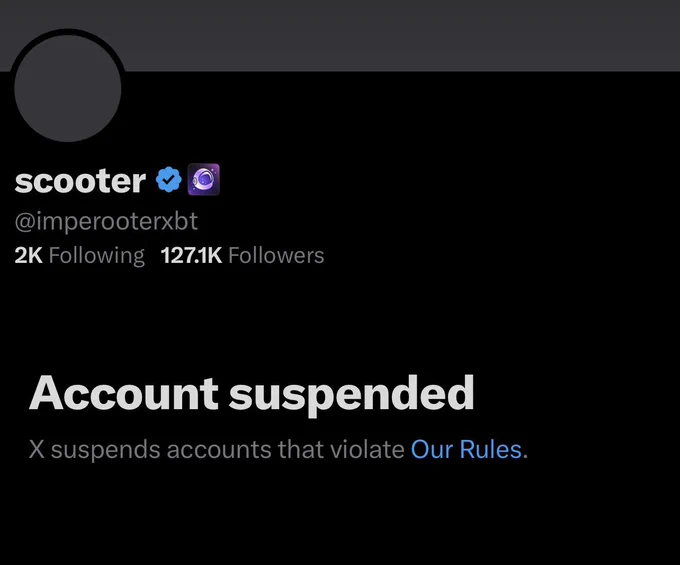
Task: Click the word suspended in the heading
Action: pyautogui.click(x=352, y=394)
